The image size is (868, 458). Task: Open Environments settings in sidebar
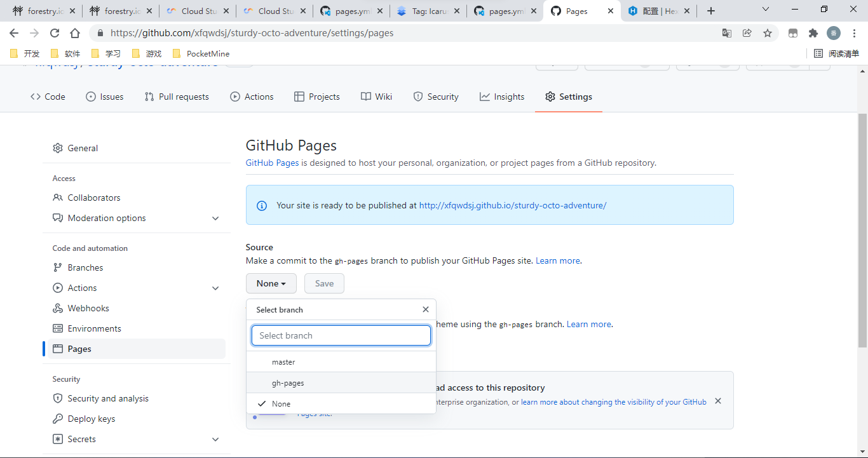pos(137,328)
